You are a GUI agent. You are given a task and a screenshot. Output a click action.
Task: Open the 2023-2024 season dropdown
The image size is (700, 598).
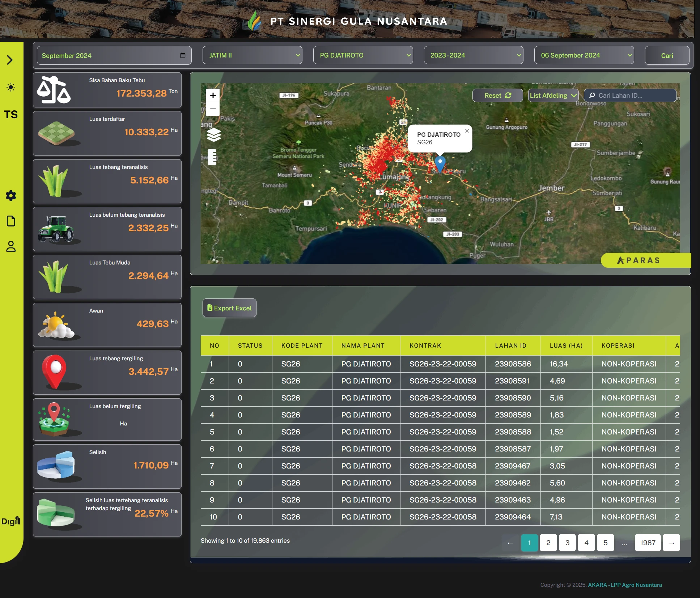point(473,55)
